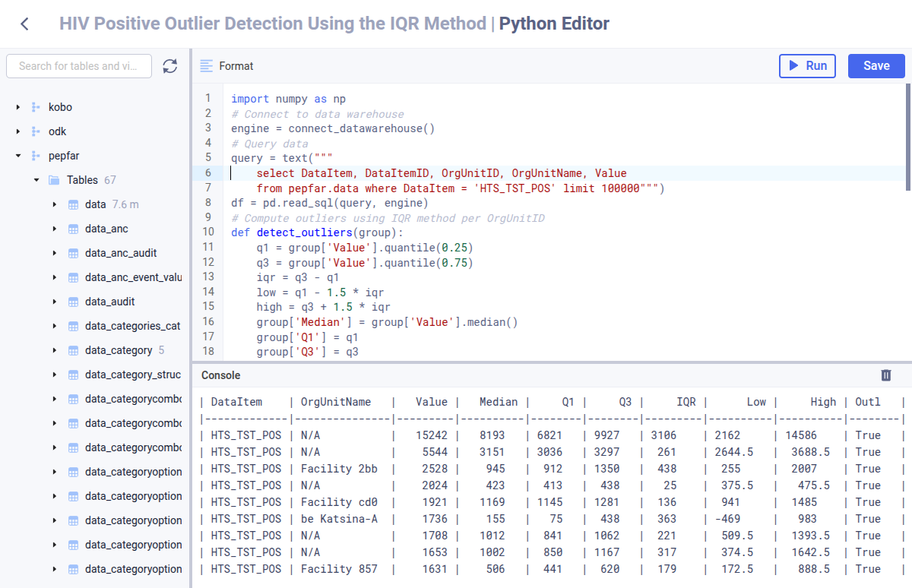Image resolution: width=912 pixels, height=588 pixels.
Task: Refresh the database tables list
Action: (x=169, y=66)
